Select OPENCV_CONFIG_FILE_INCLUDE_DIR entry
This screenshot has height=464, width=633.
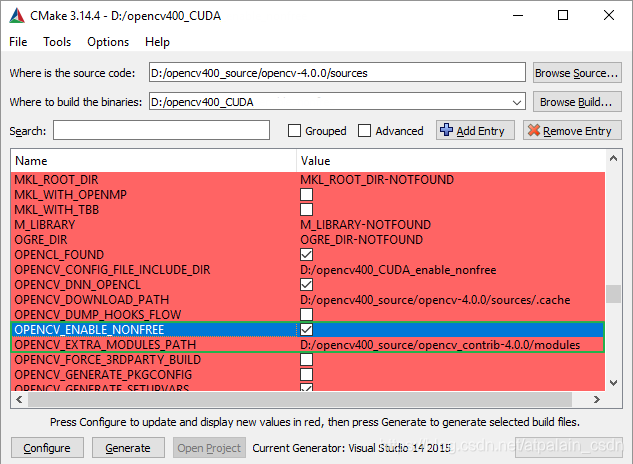click(x=112, y=270)
